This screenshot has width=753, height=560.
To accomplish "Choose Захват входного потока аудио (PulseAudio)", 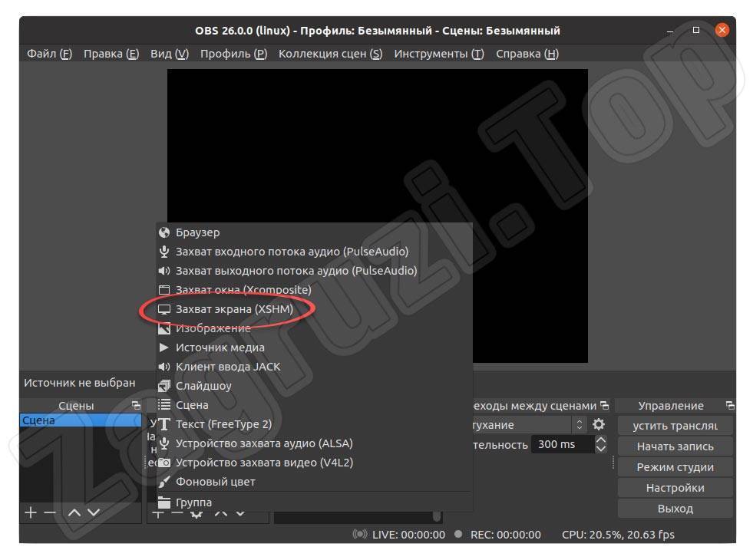I will (314, 252).
